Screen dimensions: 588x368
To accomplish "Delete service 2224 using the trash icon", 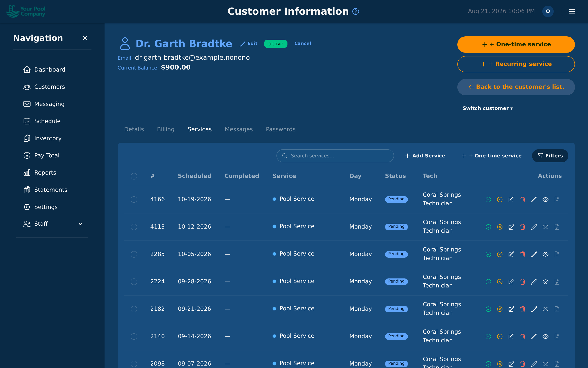I will (x=522, y=282).
